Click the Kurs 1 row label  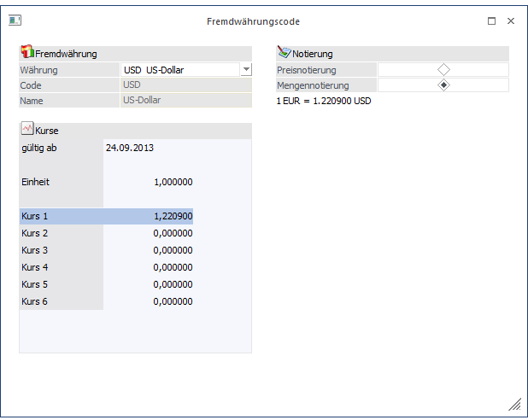click(60, 217)
